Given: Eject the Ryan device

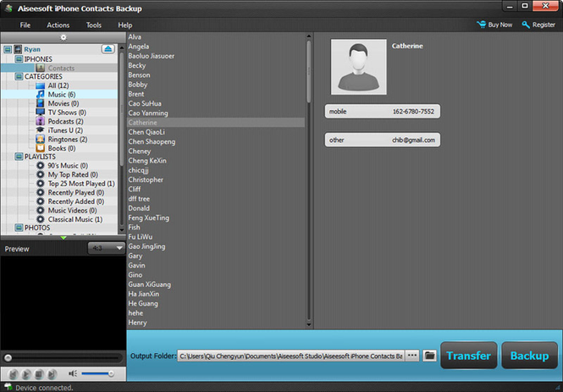Looking at the screenshot, I should pos(108,49).
